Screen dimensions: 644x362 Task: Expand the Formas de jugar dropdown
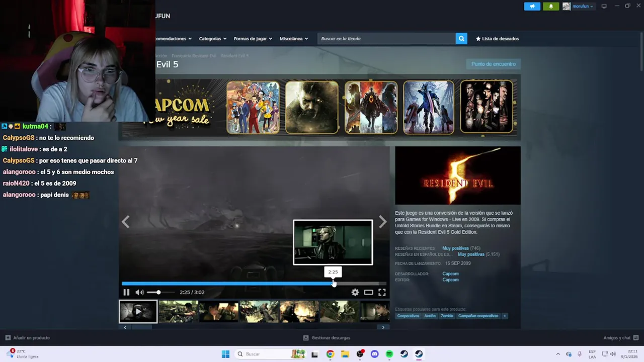[x=253, y=39]
